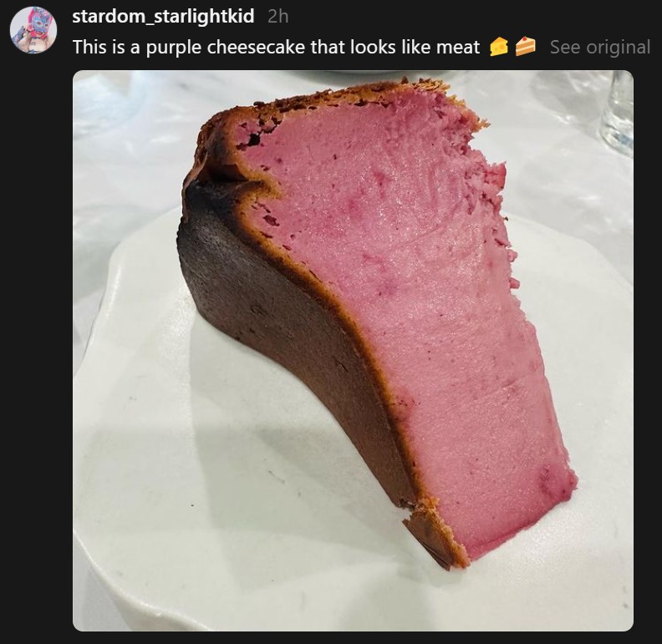Click the masked face in the avatar
Viewport: 662px width, 644px height.
[38, 24]
